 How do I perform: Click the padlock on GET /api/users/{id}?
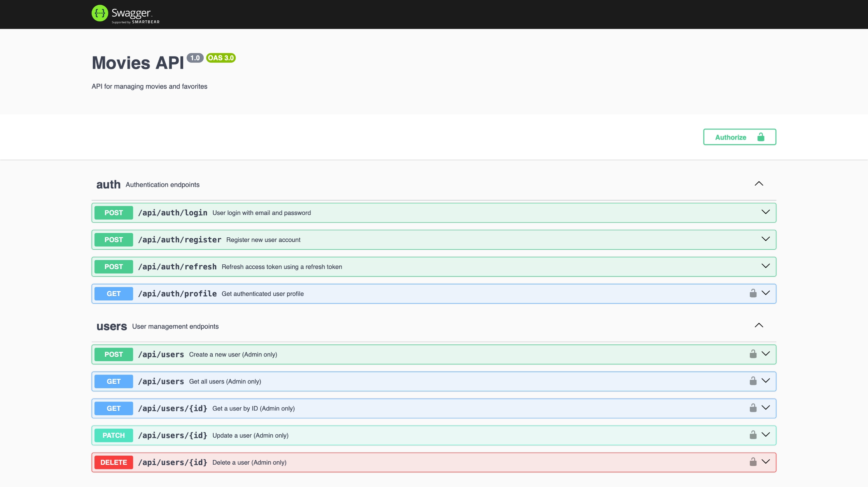coord(753,408)
